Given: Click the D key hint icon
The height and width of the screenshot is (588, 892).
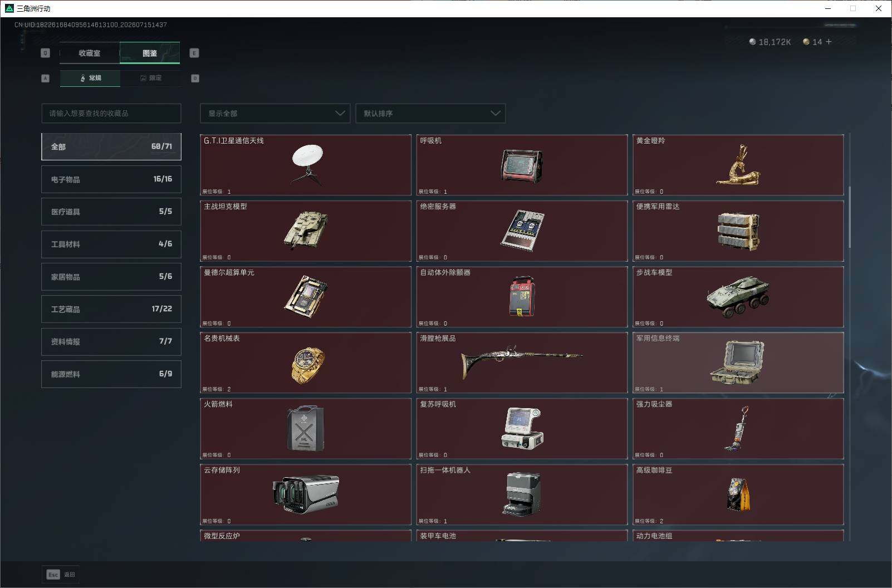Looking at the screenshot, I should (195, 78).
